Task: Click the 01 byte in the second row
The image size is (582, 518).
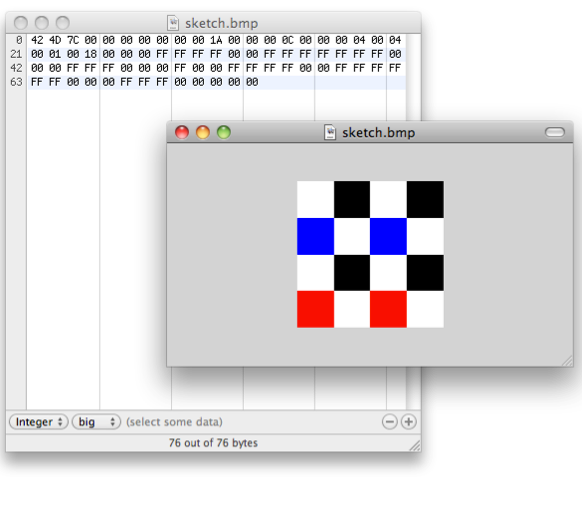Action: tap(55, 54)
